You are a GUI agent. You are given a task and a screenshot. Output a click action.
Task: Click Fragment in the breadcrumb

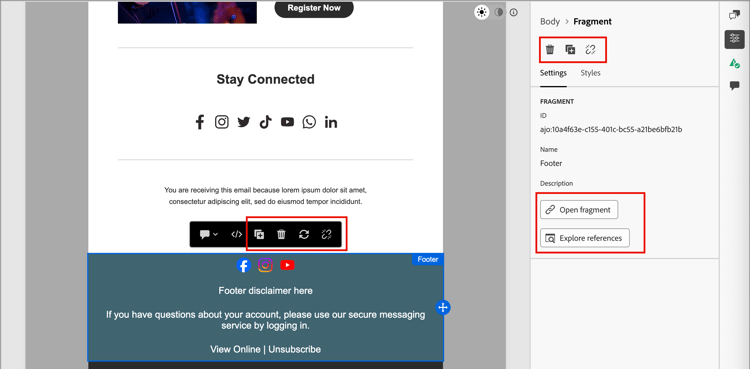592,22
